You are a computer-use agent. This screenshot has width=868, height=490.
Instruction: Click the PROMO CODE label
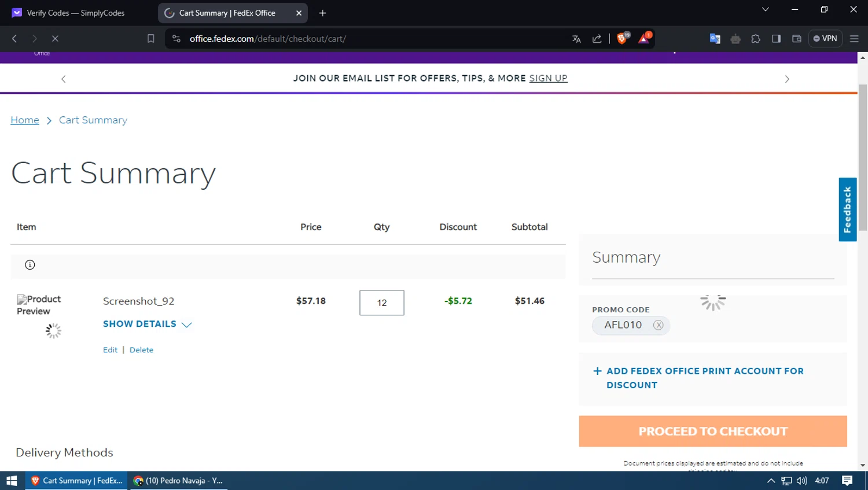point(621,310)
